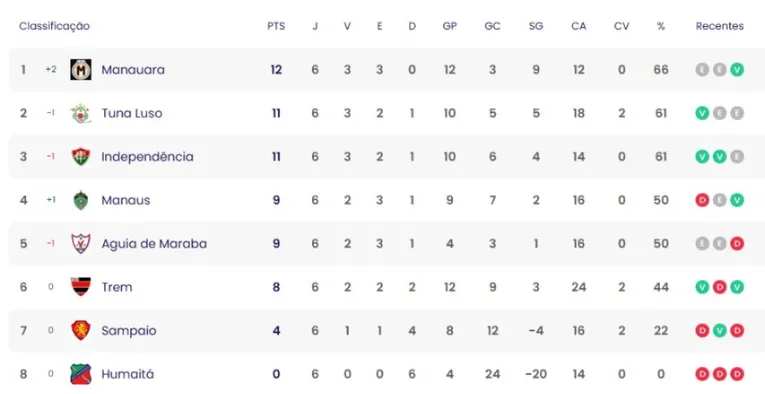Open the Humaitá team name link

pyautogui.click(x=127, y=374)
